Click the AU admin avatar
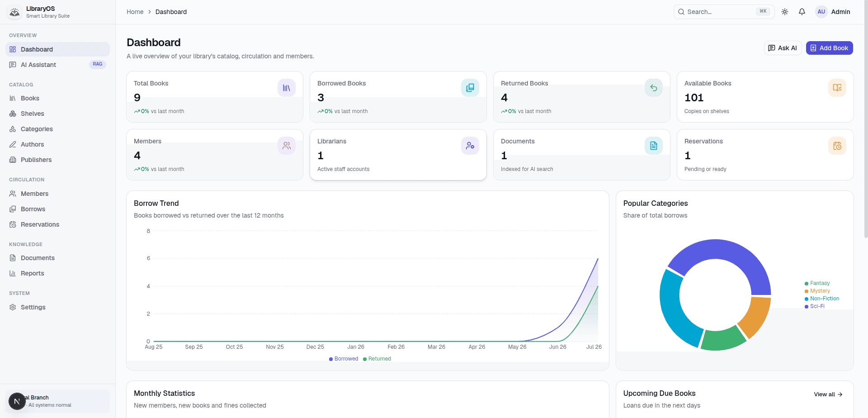 pyautogui.click(x=821, y=12)
